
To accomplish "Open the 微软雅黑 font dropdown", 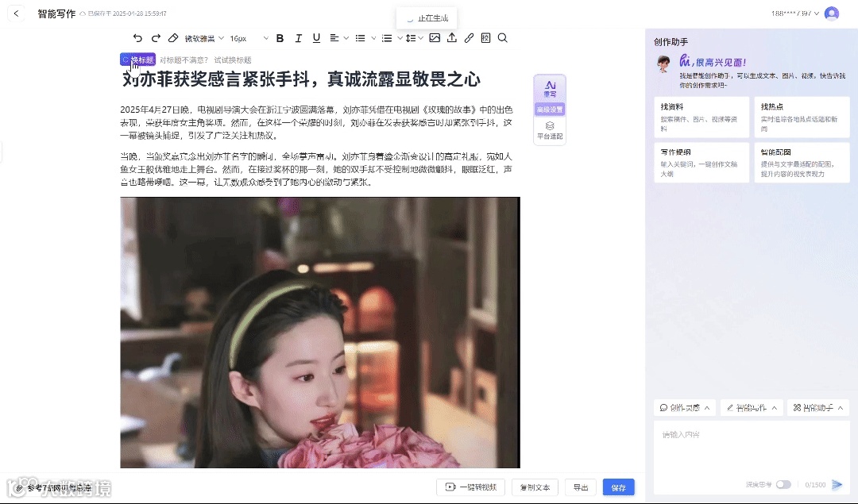I will (205, 38).
